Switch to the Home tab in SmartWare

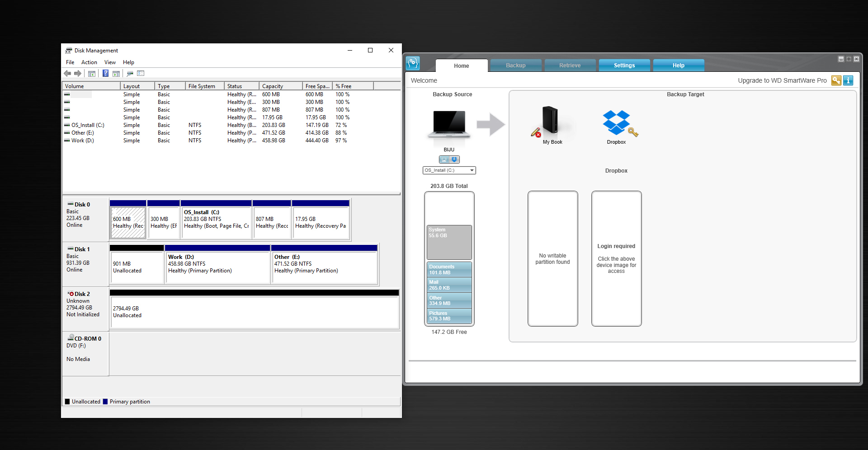[462, 66]
